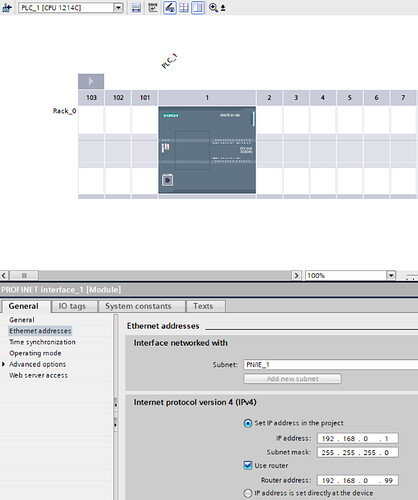Expand rack slots 101-103 using the arrow
Viewport: 418px width, 500px height.
pyautogui.click(x=91, y=81)
